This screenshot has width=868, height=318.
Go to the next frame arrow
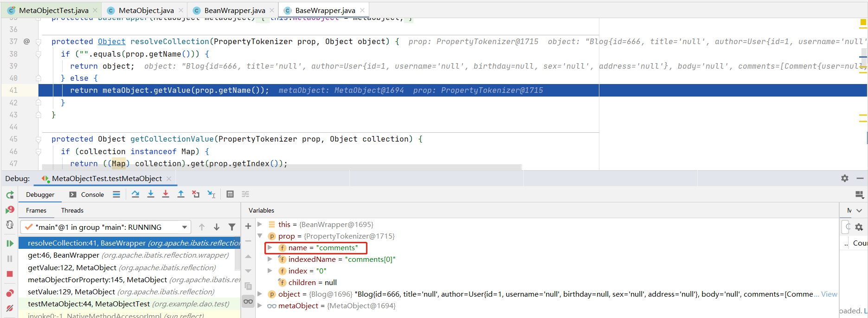[x=217, y=227]
